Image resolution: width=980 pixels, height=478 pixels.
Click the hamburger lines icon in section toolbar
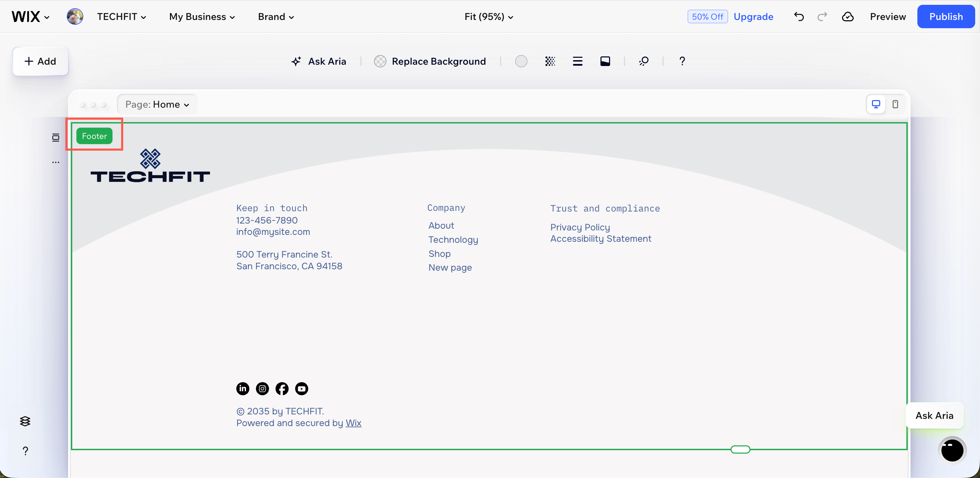[x=577, y=61]
